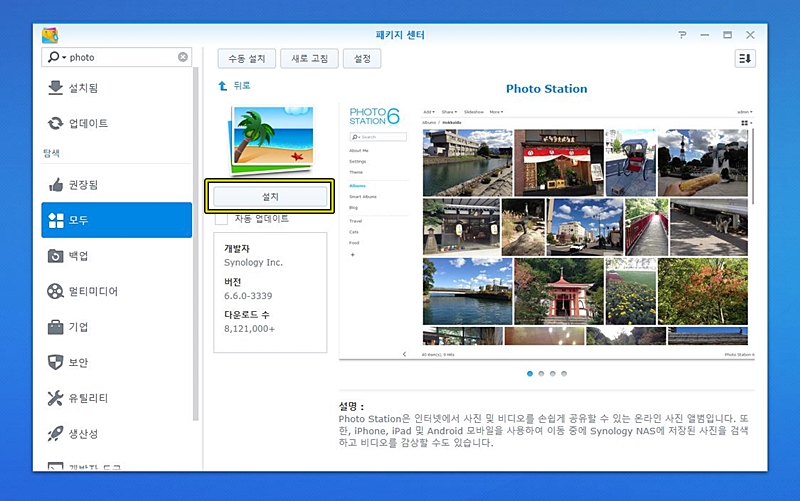Screen dimensions: 800x501
Task: Select the 보안 category
Action: click(x=117, y=363)
